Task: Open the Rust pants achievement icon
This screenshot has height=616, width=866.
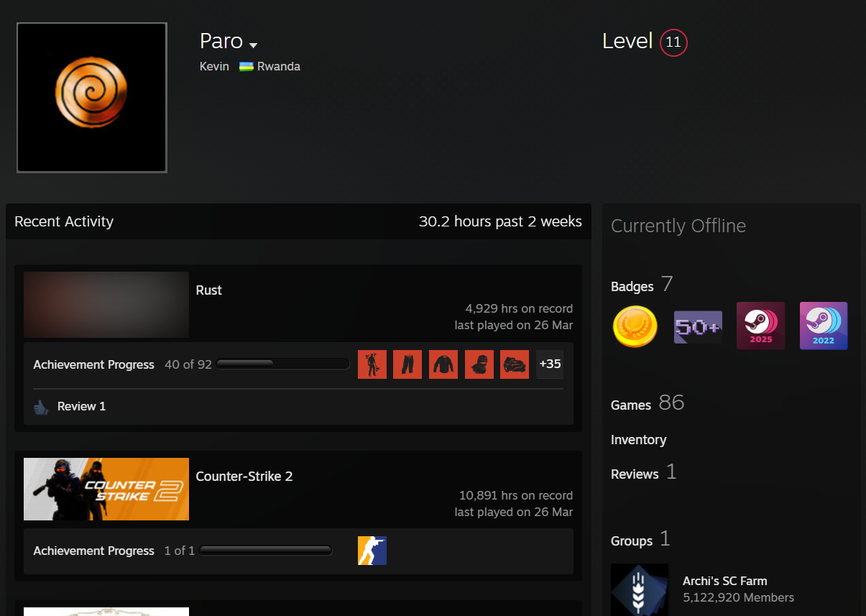Action: pyautogui.click(x=407, y=364)
